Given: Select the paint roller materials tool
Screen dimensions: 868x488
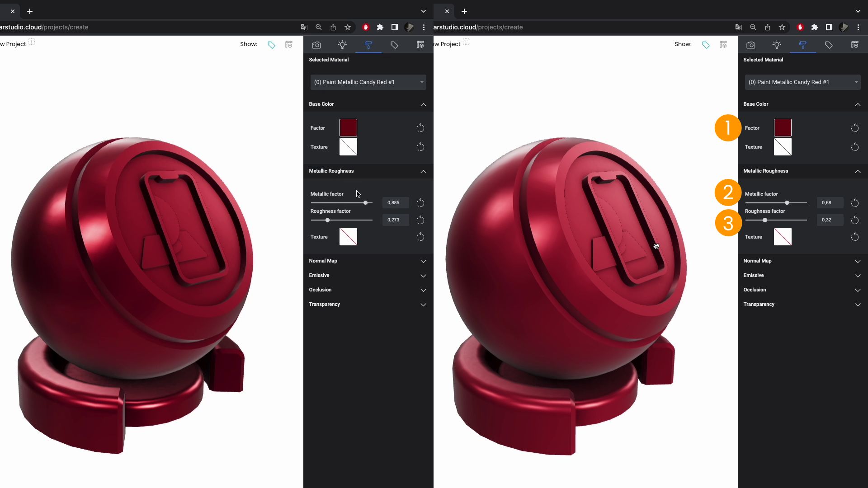Looking at the screenshot, I should coord(368,45).
